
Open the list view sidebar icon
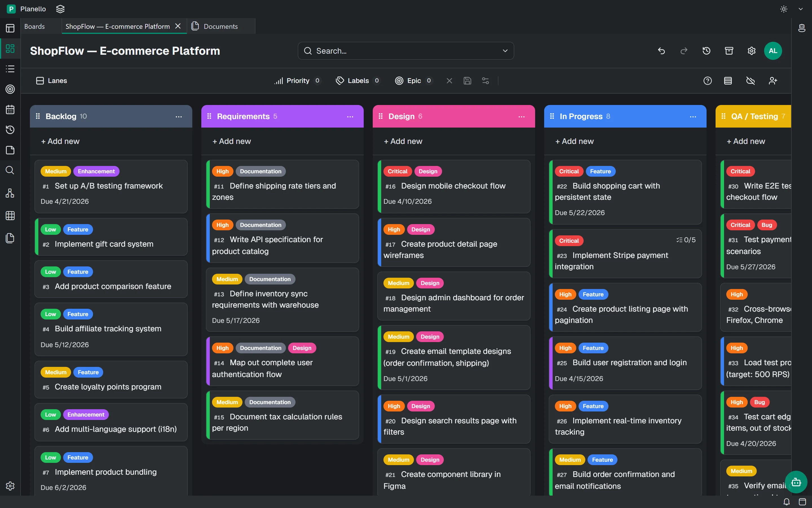[10, 69]
